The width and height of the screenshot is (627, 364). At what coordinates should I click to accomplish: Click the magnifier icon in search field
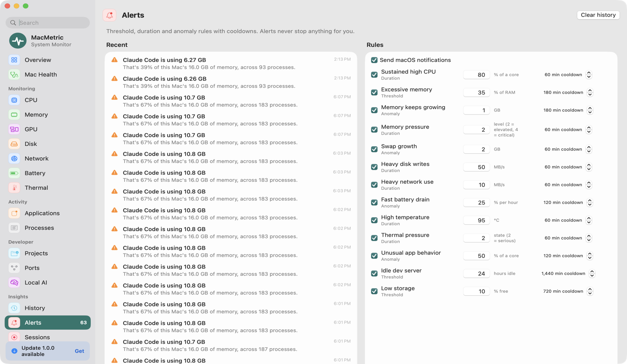pyautogui.click(x=13, y=23)
